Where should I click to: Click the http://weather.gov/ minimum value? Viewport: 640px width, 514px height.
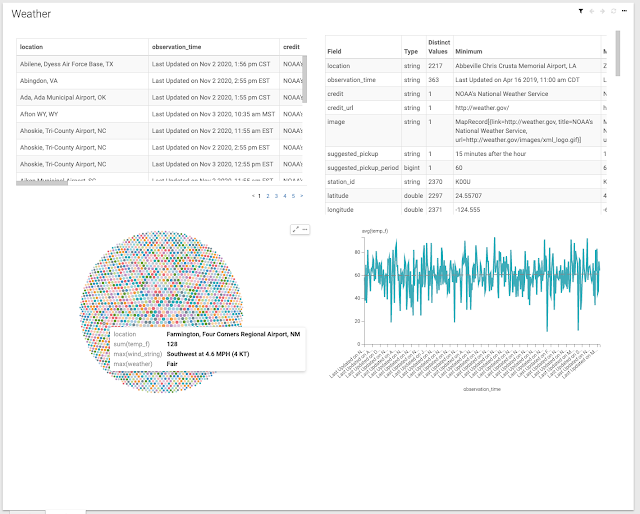click(x=482, y=108)
